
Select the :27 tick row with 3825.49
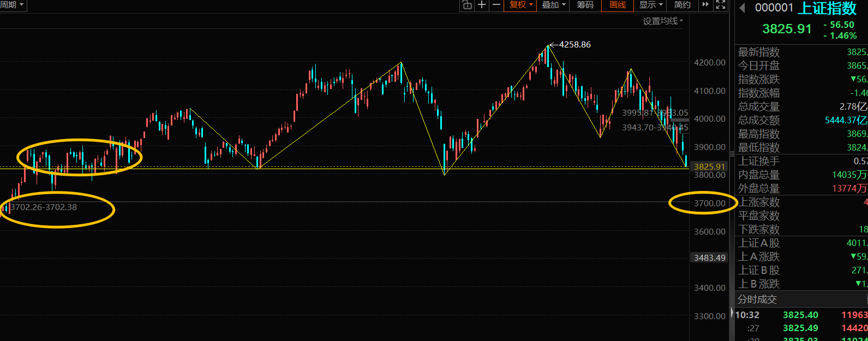801,328
